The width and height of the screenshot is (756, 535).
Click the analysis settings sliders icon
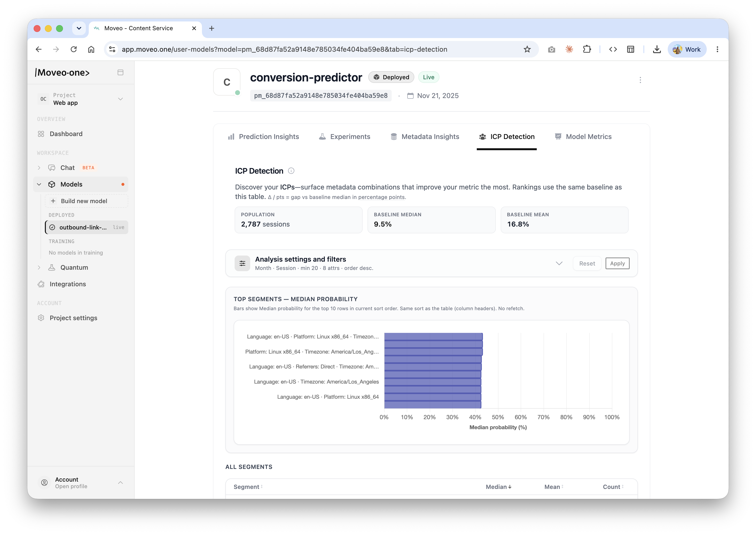click(242, 263)
